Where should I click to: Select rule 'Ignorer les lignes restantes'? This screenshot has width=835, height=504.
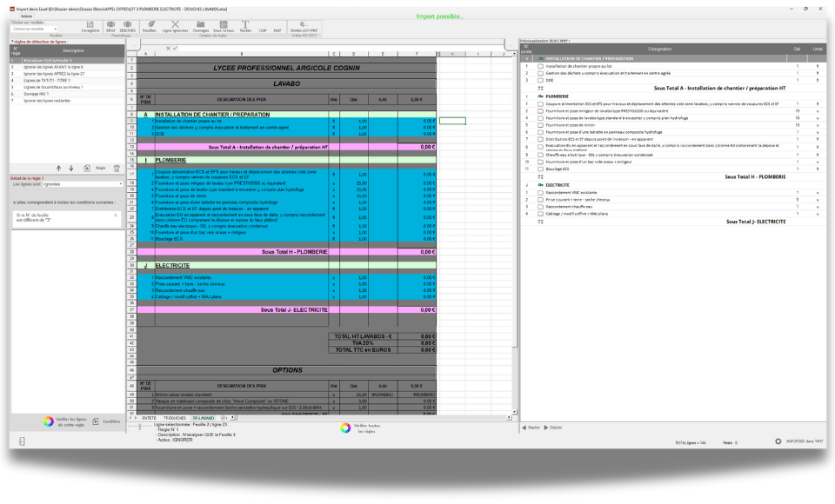pos(67,101)
